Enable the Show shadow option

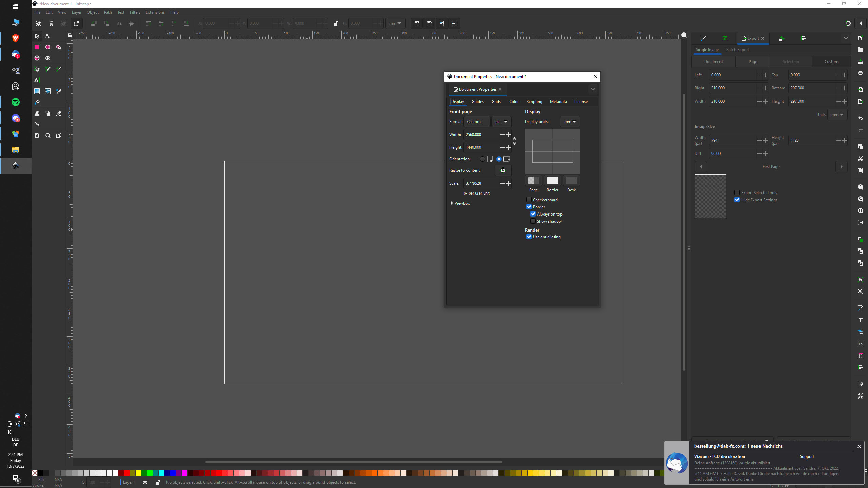533,221
